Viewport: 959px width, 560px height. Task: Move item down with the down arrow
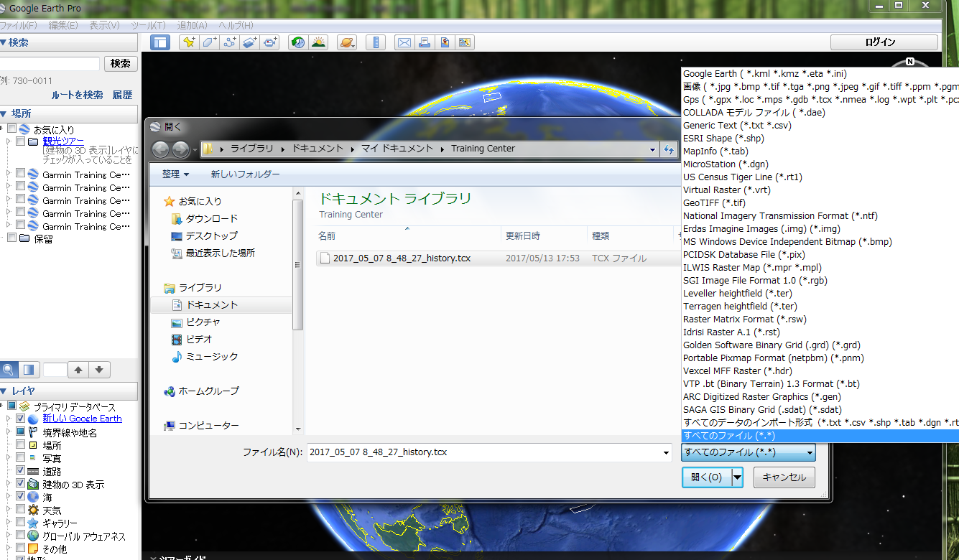(99, 370)
